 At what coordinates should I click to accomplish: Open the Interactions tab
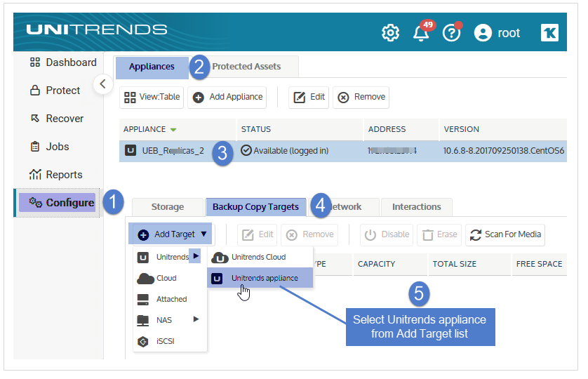tap(416, 207)
